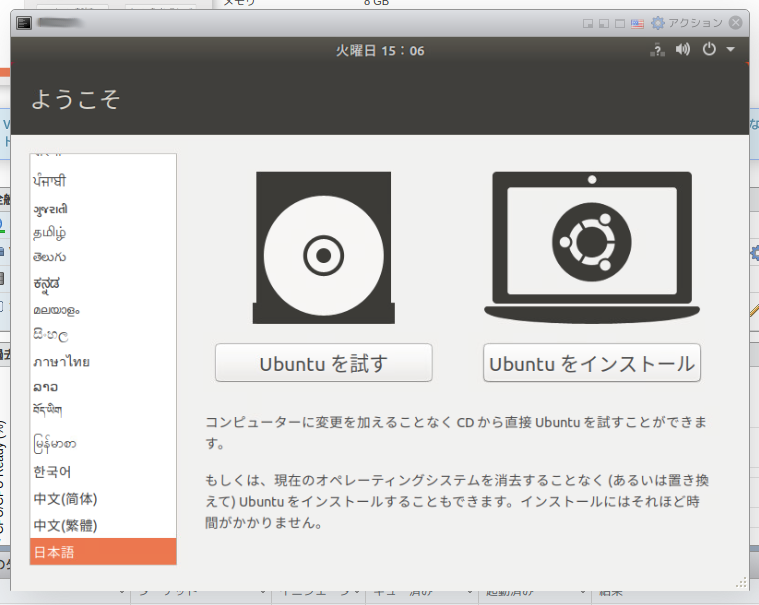Select ಕನ್ನಡ in the language list
The image size is (759, 605).
click(103, 284)
